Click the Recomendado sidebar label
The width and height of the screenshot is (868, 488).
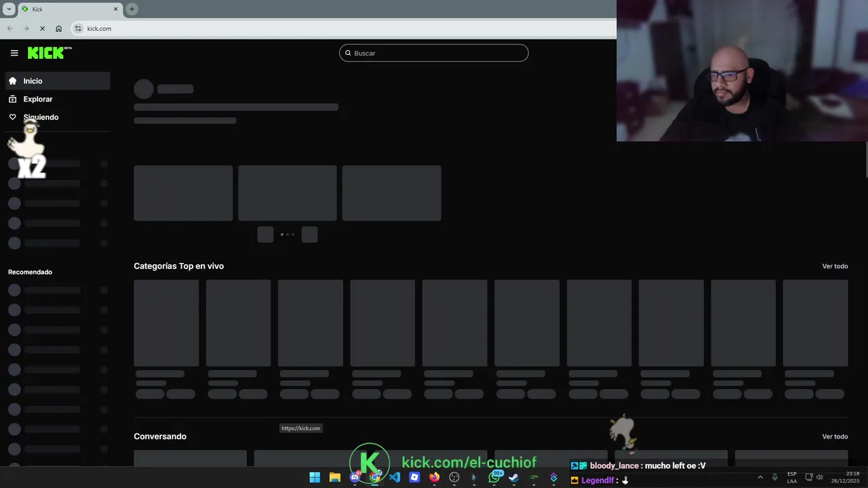[x=30, y=272]
